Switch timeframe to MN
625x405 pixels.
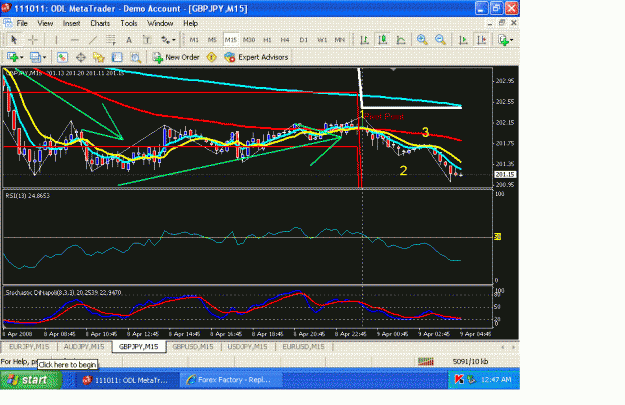tap(340, 40)
